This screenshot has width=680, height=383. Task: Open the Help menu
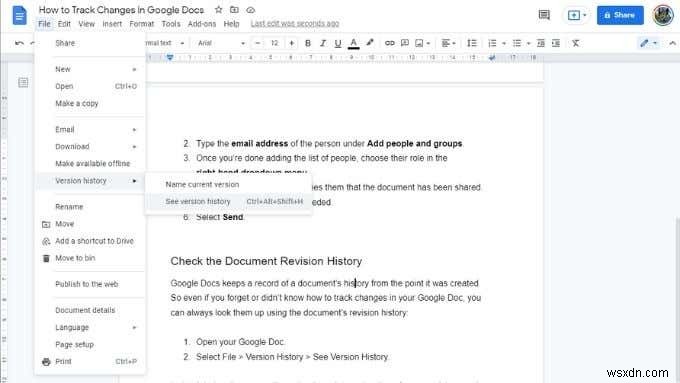click(x=231, y=24)
